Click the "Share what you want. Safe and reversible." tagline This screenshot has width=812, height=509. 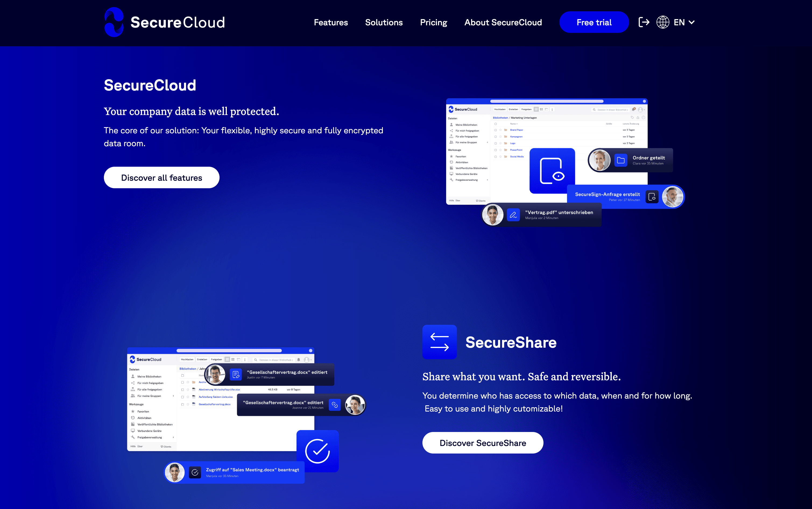click(x=521, y=376)
